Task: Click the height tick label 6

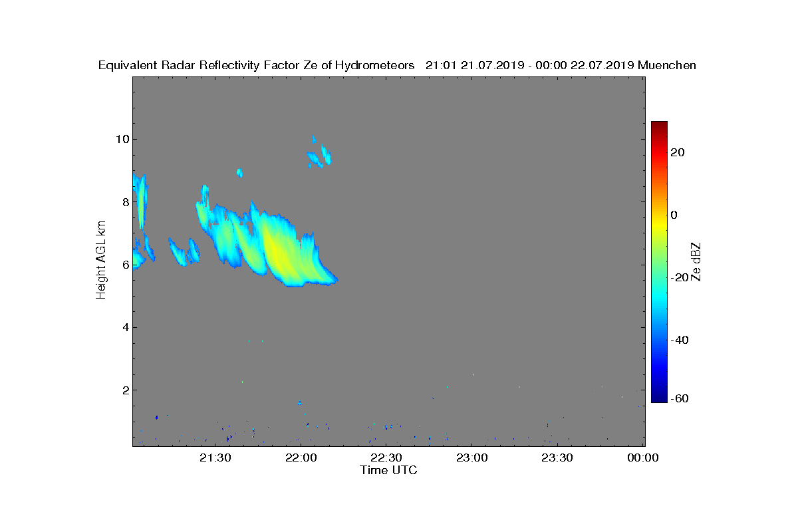Action: coord(125,264)
